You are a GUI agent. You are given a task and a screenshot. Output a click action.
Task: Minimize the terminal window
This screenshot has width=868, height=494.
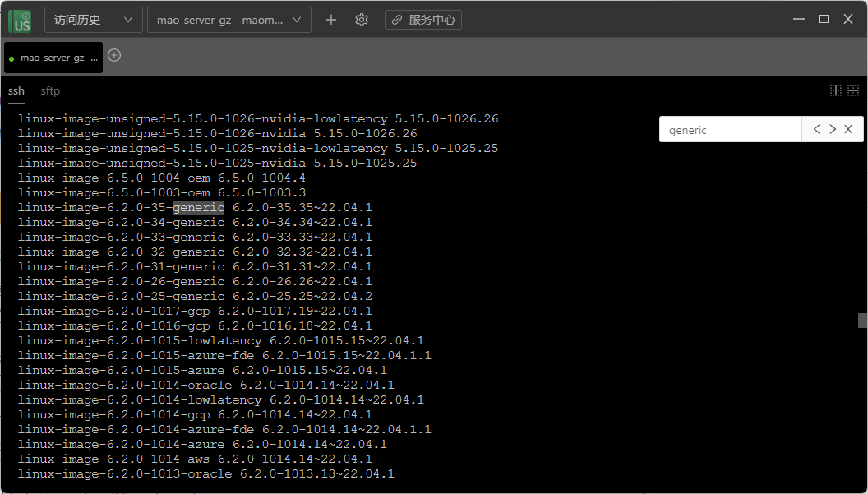pos(799,19)
